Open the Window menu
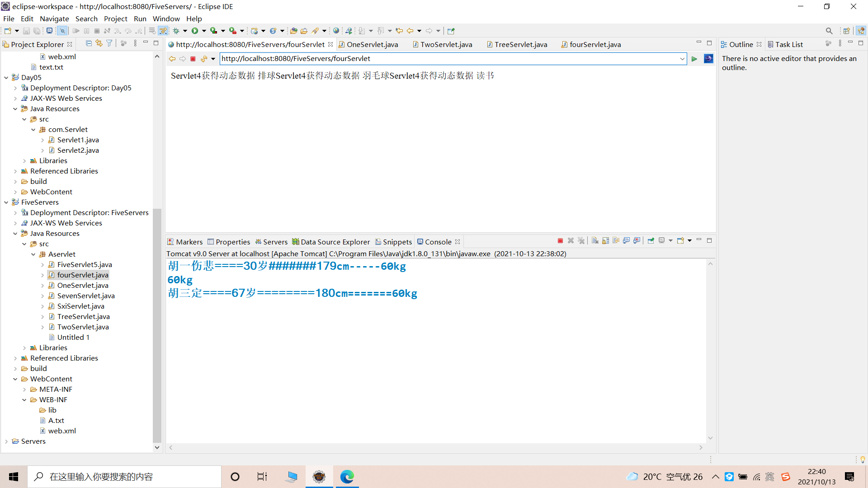Image resolution: width=868 pixels, height=488 pixels. click(x=166, y=19)
